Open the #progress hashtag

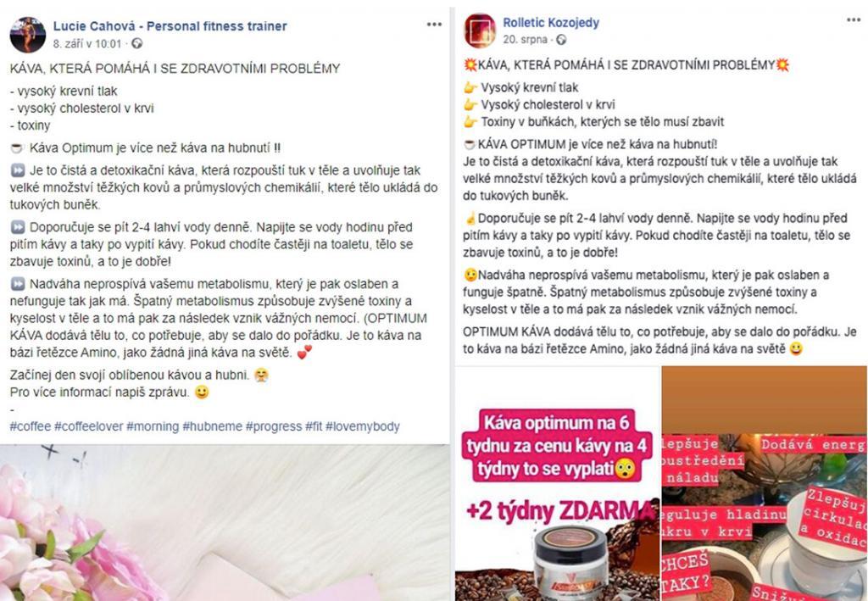point(274,426)
